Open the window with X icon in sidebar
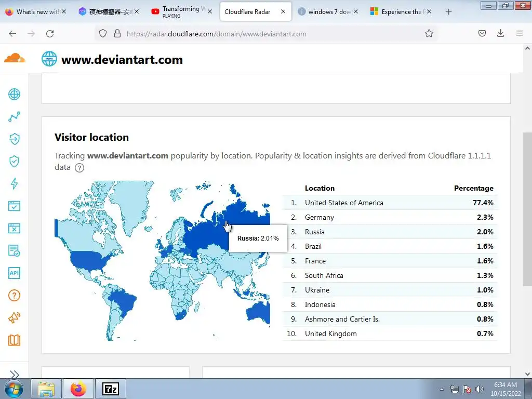The image size is (532, 399). point(14,229)
